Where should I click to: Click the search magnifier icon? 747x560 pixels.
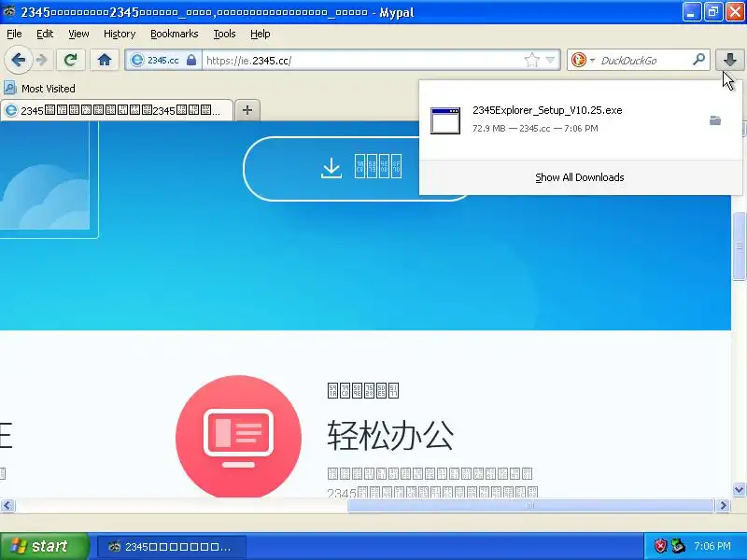tap(698, 60)
